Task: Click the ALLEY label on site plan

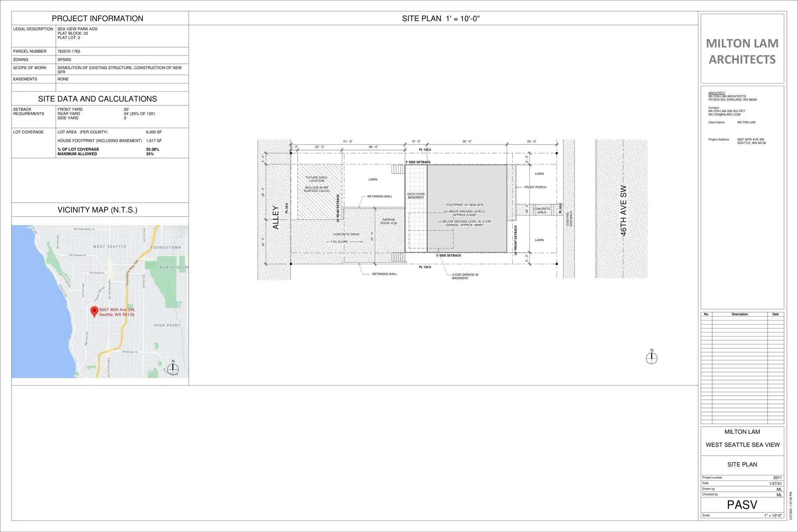Action: click(x=275, y=217)
